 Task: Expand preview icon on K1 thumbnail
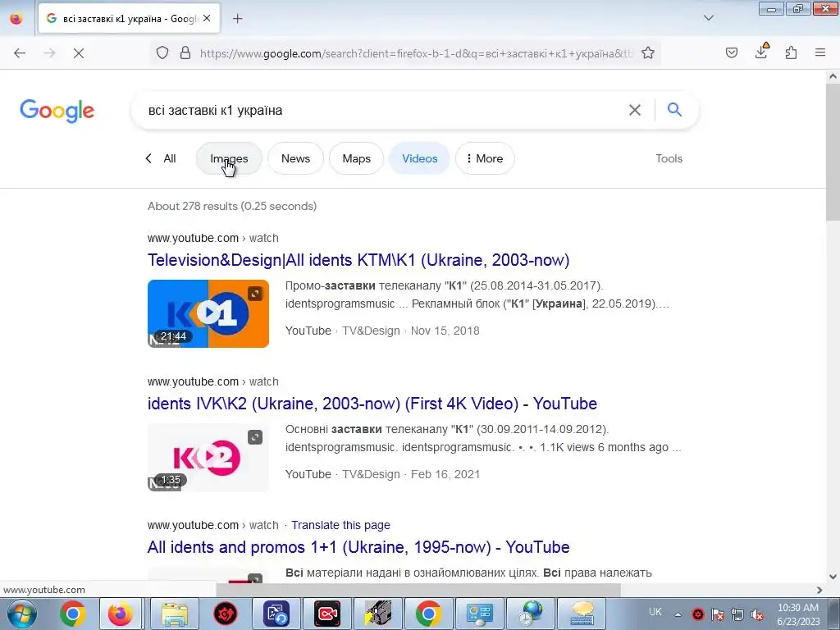(255, 293)
